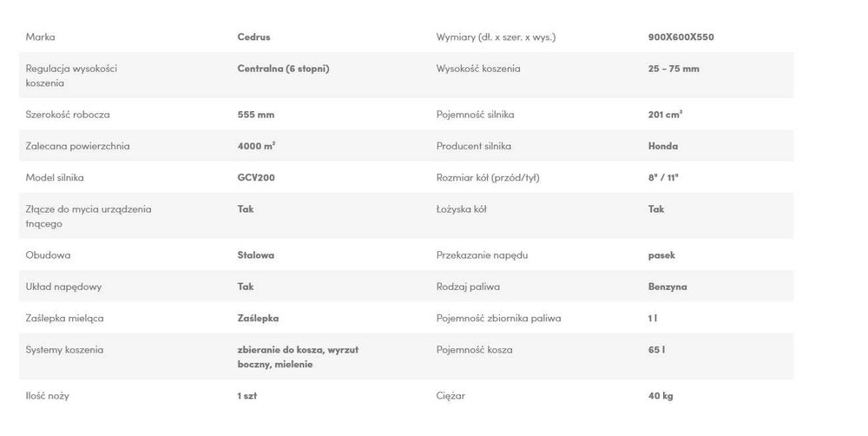Select the Marka label
Viewport: 868px width, 436px height.
tap(40, 37)
